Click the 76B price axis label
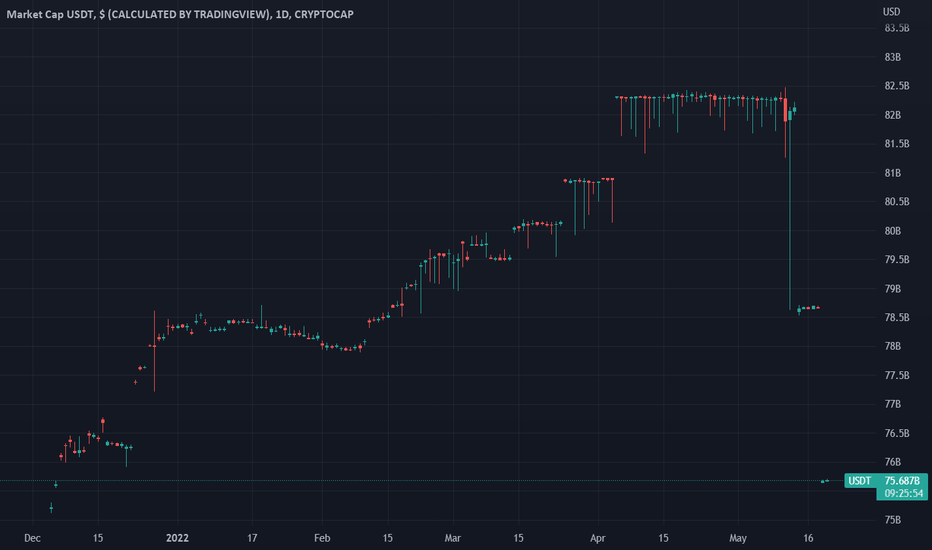 pos(892,462)
